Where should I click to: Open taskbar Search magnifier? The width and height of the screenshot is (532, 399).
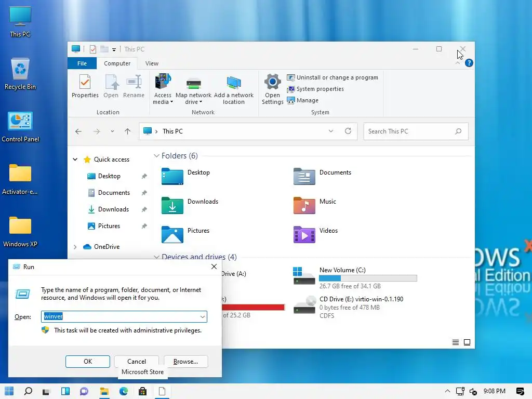[28, 391]
